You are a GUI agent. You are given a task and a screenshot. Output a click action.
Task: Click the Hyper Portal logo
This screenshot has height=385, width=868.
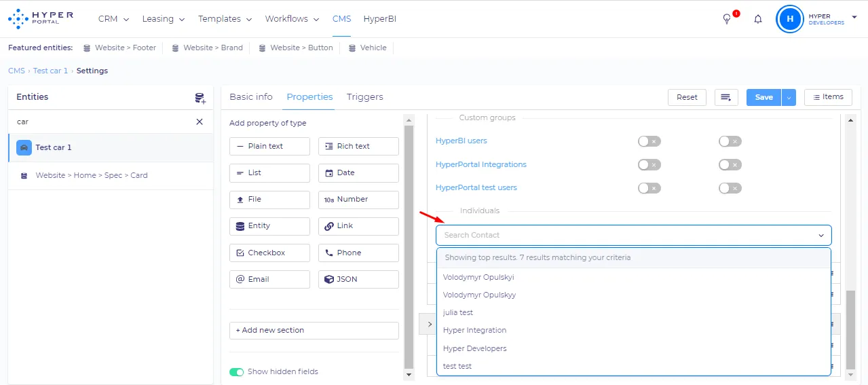click(41, 18)
